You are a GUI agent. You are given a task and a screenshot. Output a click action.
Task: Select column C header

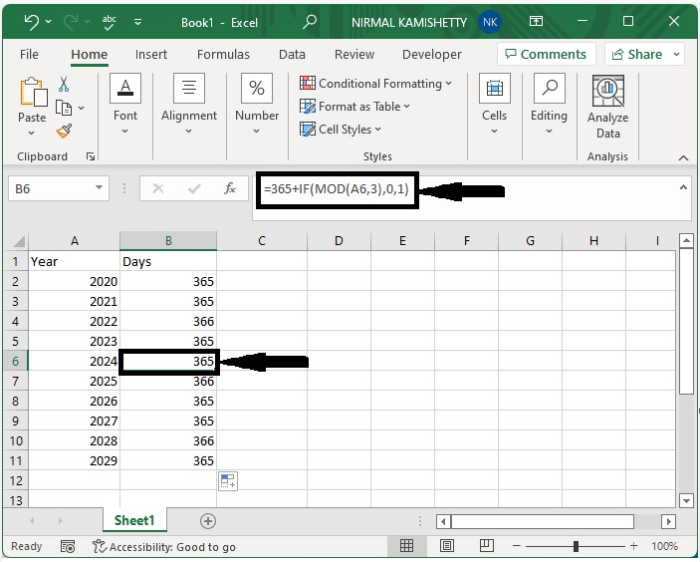pyautogui.click(x=262, y=241)
